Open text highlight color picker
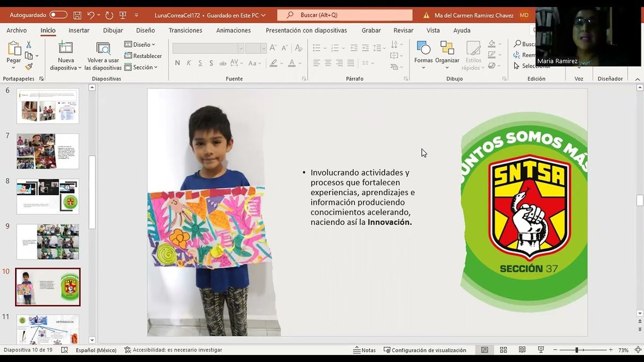Viewport: 644px width, 362px height. [281, 63]
